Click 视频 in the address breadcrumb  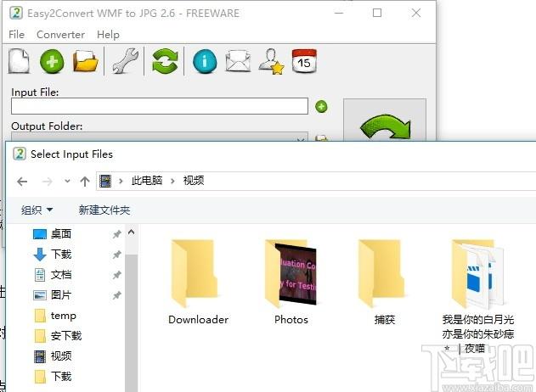(194, 180)
